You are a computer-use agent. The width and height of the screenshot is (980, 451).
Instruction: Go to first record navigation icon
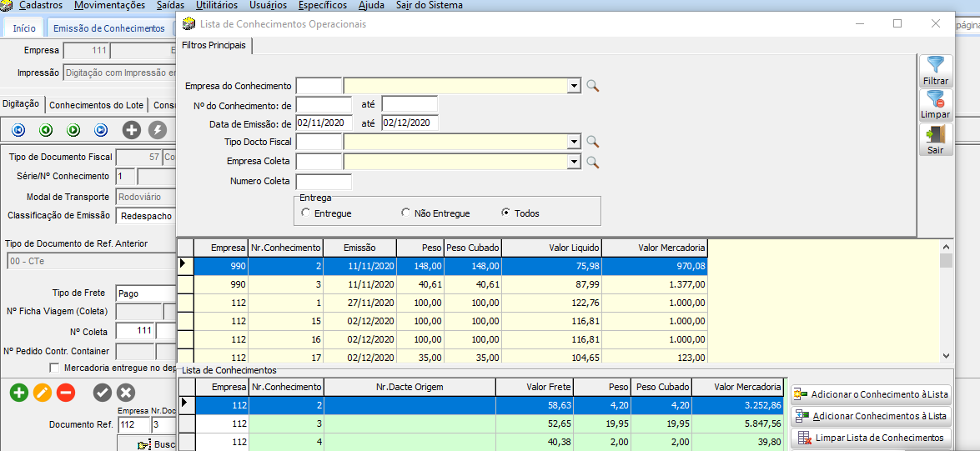coord(18,130)
